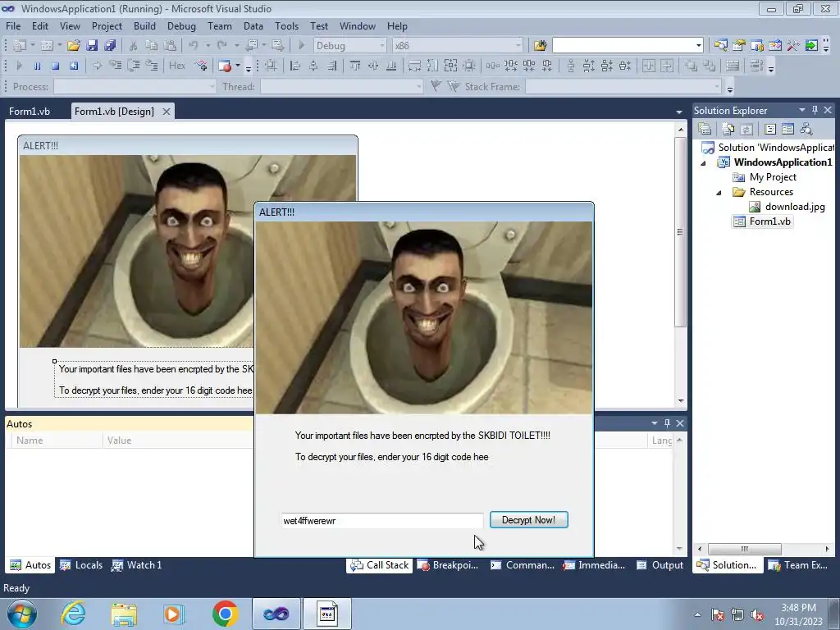
Task: Click the Step Out icon
Action: 152,66
